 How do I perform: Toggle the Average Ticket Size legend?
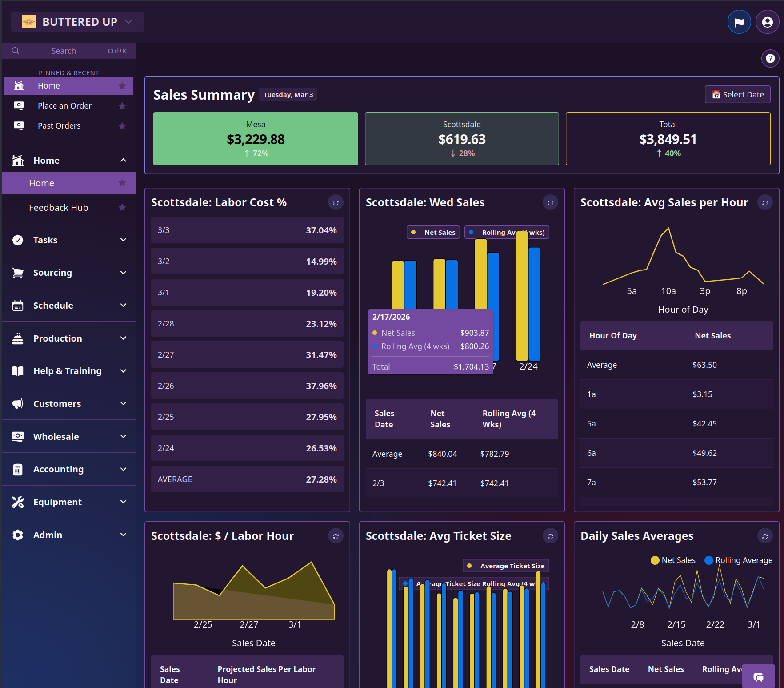coord(505,565)
